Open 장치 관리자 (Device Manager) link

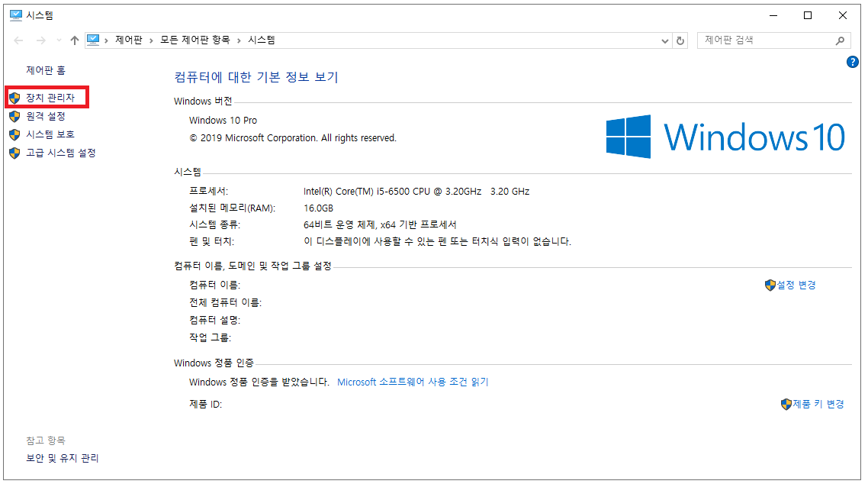pyautogui.click(x=50, y=98)
